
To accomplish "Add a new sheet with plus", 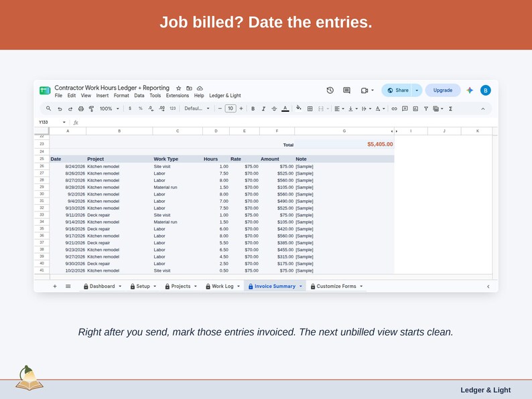I will [x=55, y=286].
